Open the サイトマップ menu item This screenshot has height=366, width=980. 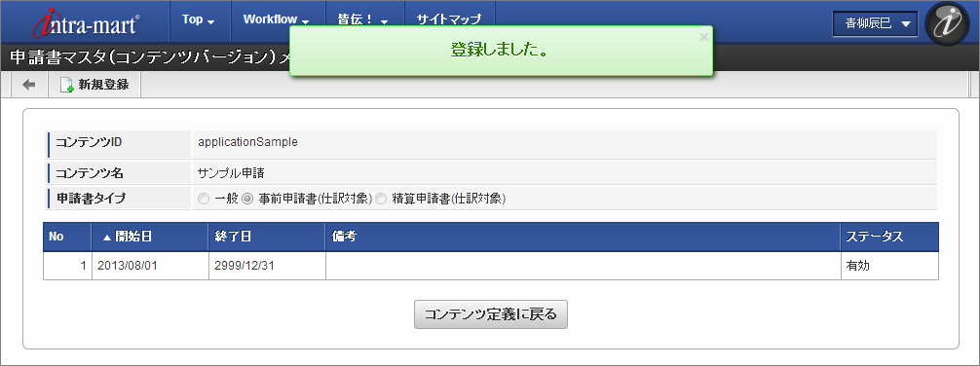(449, 20)
